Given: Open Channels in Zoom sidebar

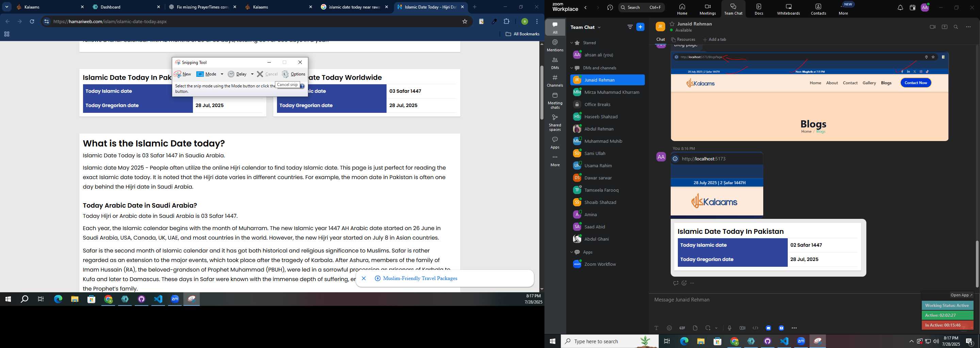Looking at the screenshot, I should (x=555, y=81).
